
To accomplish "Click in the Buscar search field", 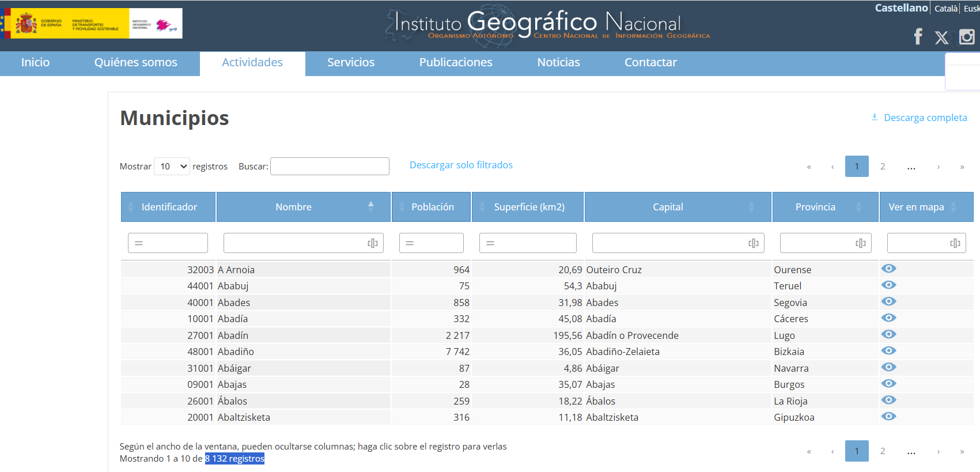I will [x=330, y=167].
